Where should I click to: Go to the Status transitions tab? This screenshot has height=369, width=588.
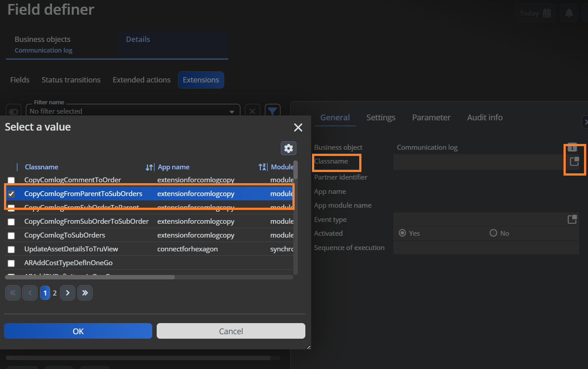coord(71,80)
